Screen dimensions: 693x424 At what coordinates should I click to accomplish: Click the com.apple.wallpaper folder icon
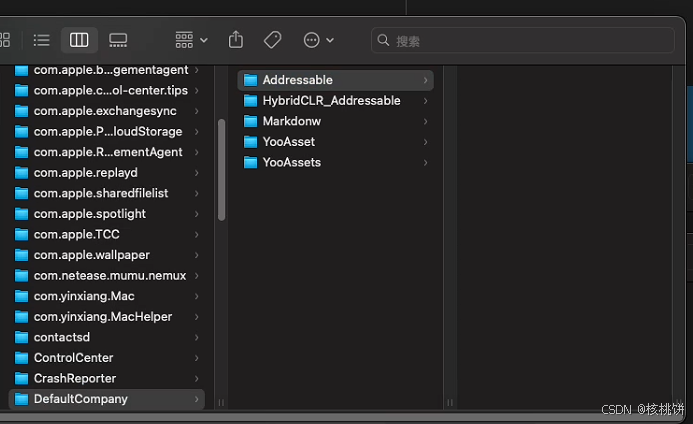tap(22, 255)
